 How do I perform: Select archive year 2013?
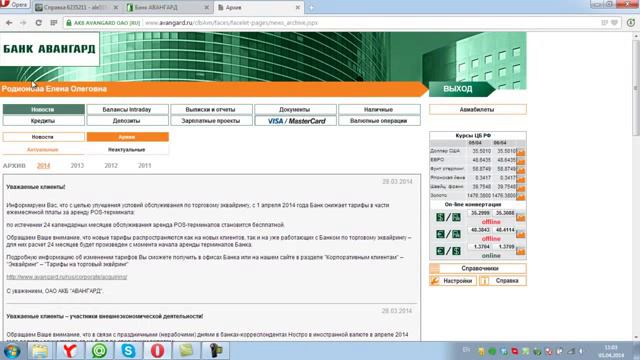point(77,166)
